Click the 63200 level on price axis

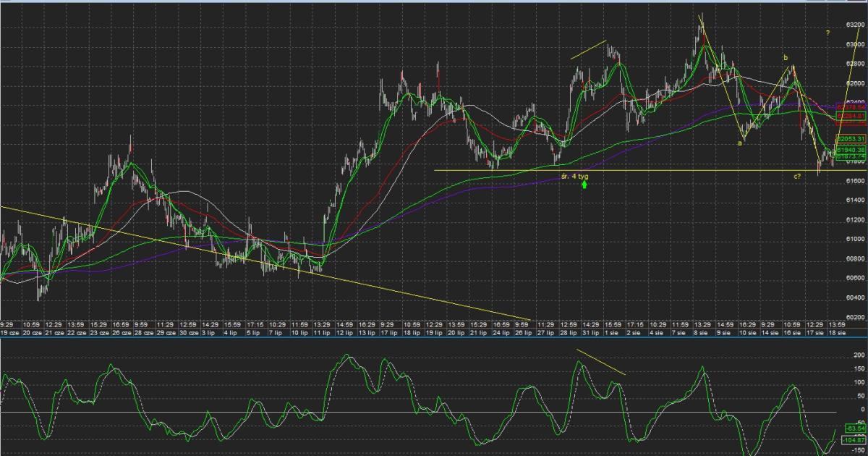pos(854,25)
